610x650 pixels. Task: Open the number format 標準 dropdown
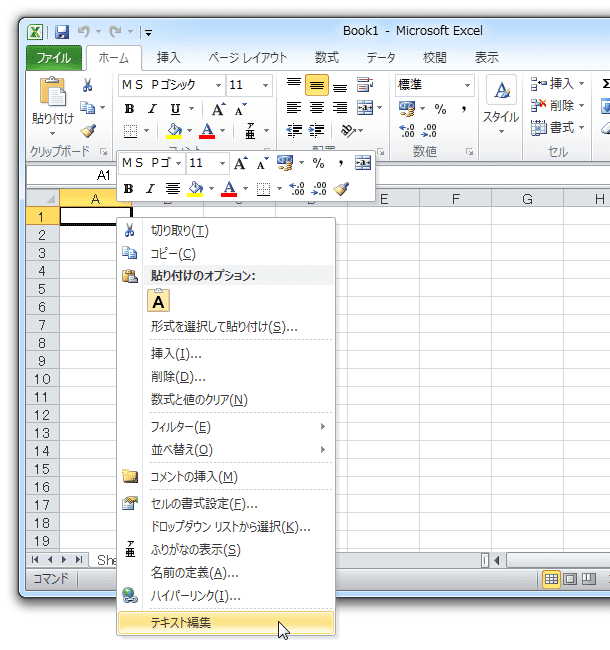point(467,85)
